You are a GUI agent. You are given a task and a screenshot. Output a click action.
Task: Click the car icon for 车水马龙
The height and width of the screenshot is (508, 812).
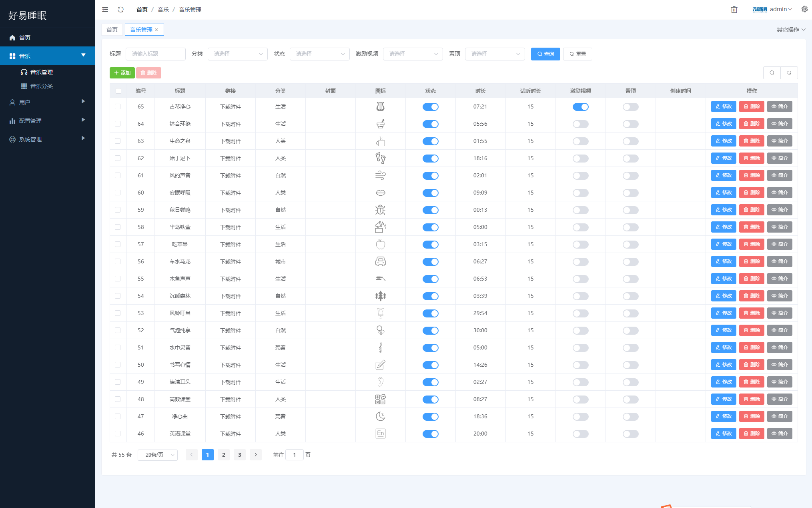point(380,261)
